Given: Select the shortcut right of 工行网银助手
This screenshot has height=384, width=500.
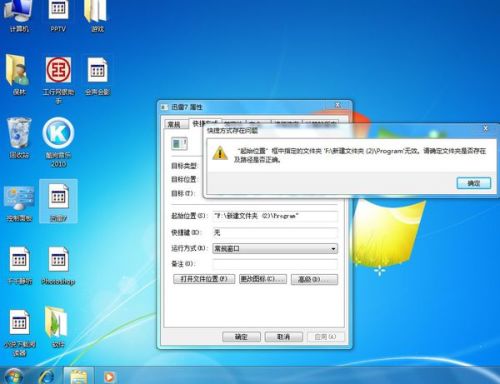Looking at the screenshot, I should 97,76.
